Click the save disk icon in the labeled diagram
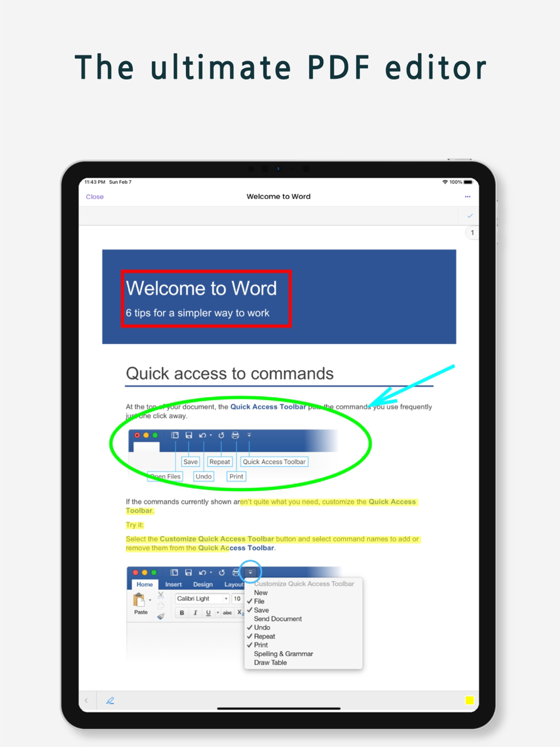Screen dimensions: 560x747 tap(189, 435)
